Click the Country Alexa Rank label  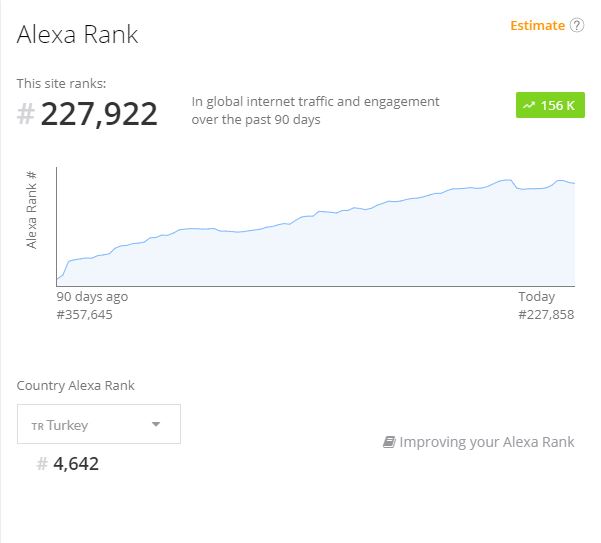76,385
